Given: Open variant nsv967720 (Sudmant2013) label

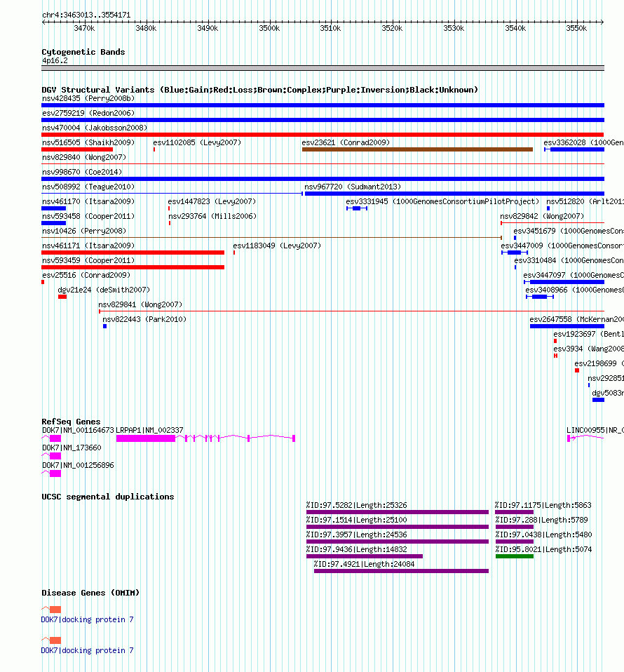Looking at the screenshot, I should 353,187.
